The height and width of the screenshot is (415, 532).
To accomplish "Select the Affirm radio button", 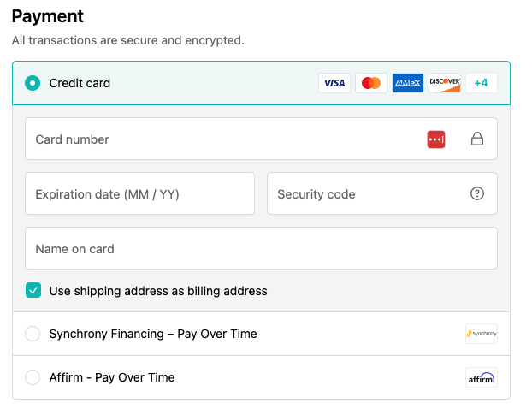I will tap(33, 377).
